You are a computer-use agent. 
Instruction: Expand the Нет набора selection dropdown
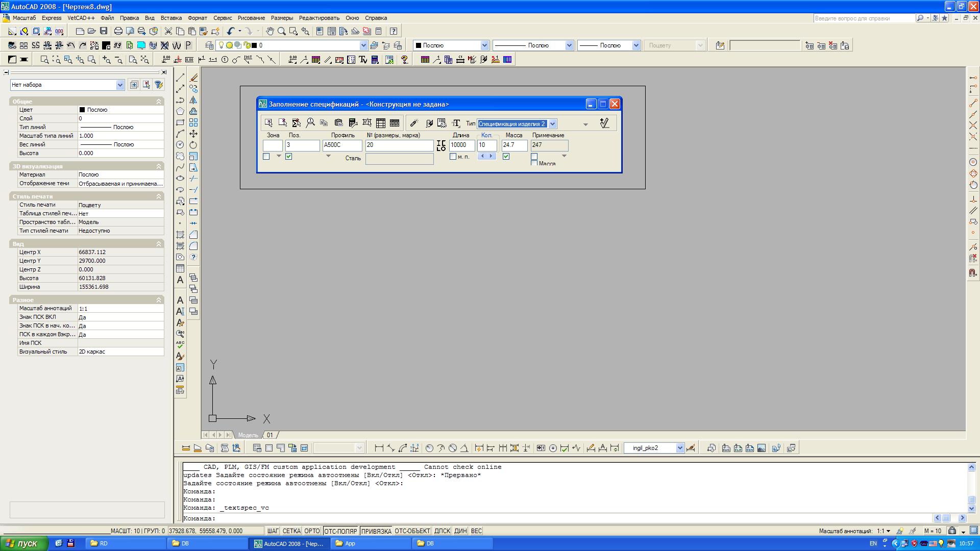(x=120, y=85)
